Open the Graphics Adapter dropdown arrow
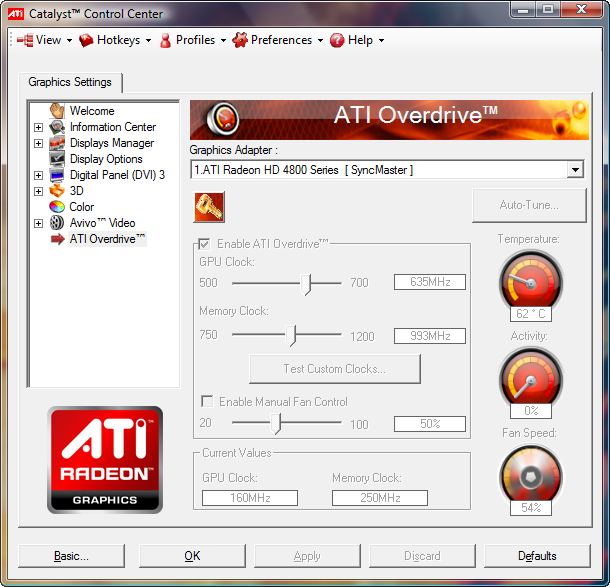The image size is (610, 587). (575, 170)
